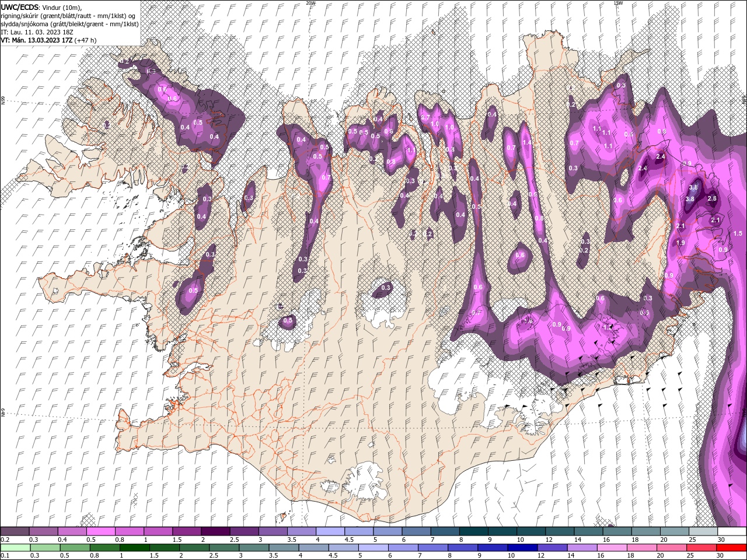Click the purple legend swatch starting at 0.2

[15, 531]
